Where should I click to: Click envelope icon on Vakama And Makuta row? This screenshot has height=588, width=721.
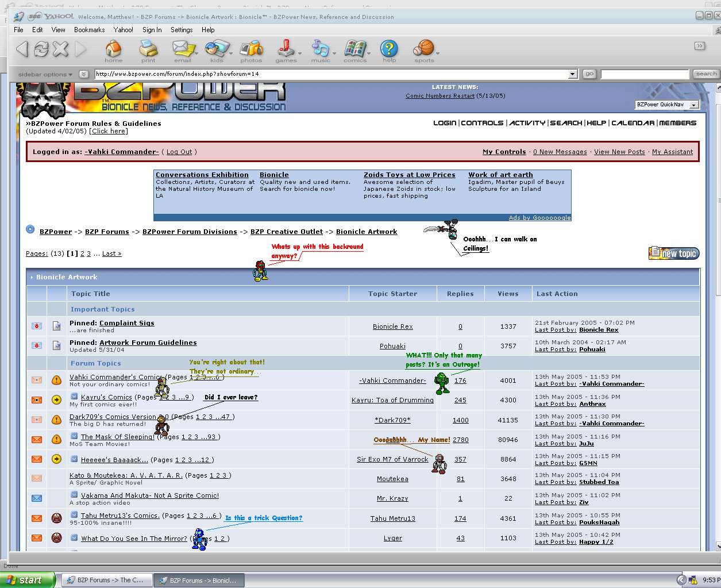click(37, 498)
